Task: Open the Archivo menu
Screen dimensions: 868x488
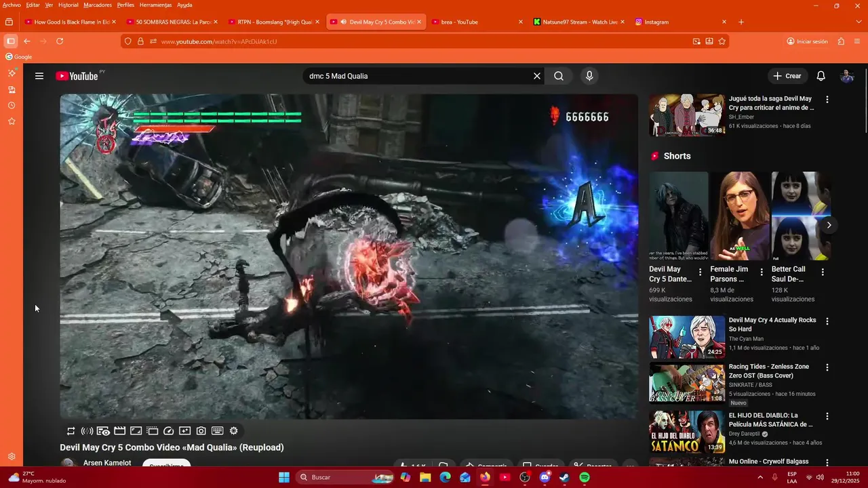Action: (12, 5)
